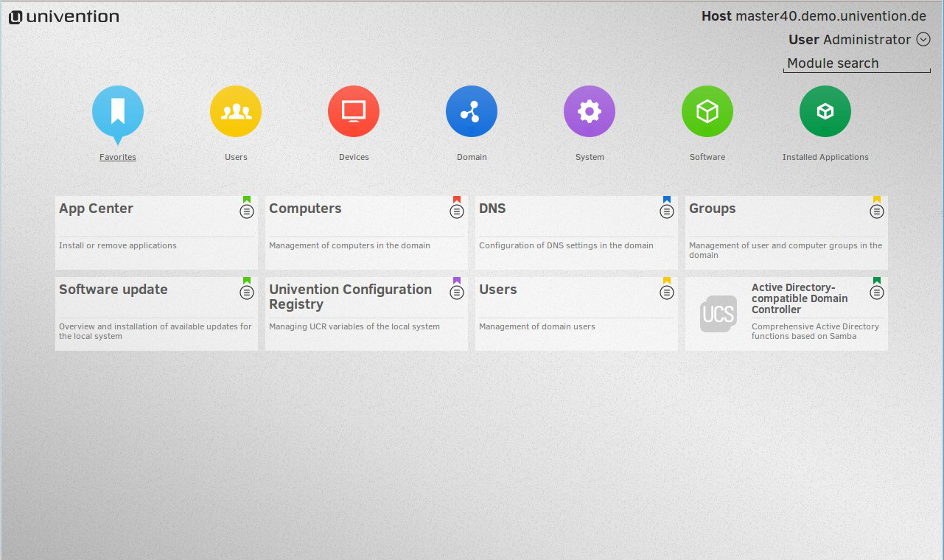The height and width of the screenshot is (560, 944).
Task: Open the blue Domain category icon
Action: point(472,111)
